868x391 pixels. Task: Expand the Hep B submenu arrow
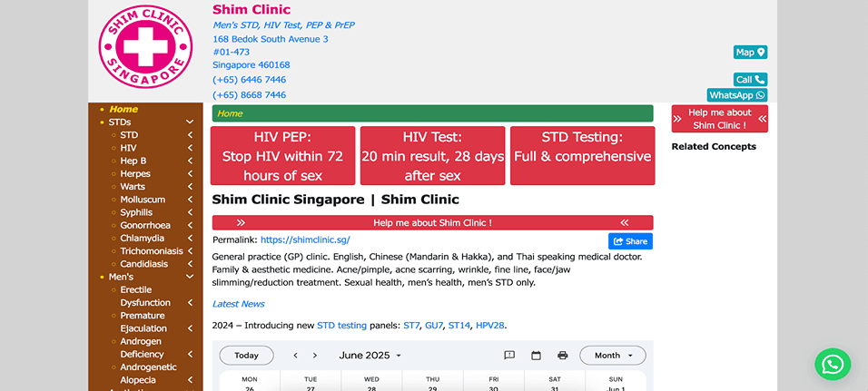pyautogui.click(x=190, y=161)
